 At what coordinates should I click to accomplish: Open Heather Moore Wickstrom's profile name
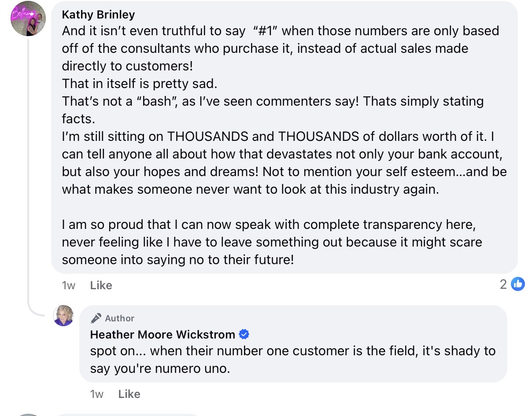[x=162, y=335]
